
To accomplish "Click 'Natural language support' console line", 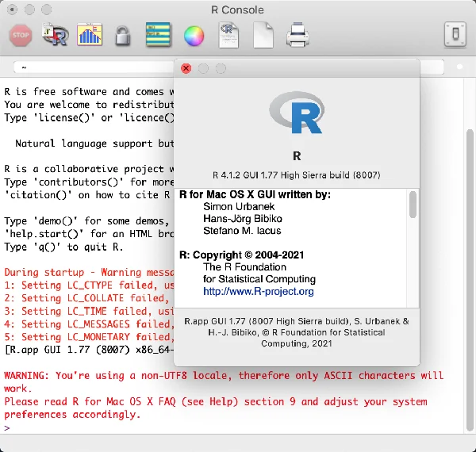I will [x=94, y=144].
